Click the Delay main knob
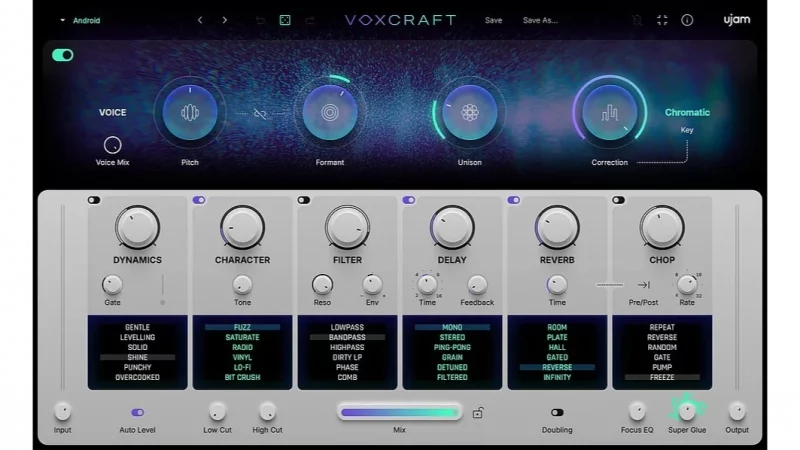 pos(452,228)
